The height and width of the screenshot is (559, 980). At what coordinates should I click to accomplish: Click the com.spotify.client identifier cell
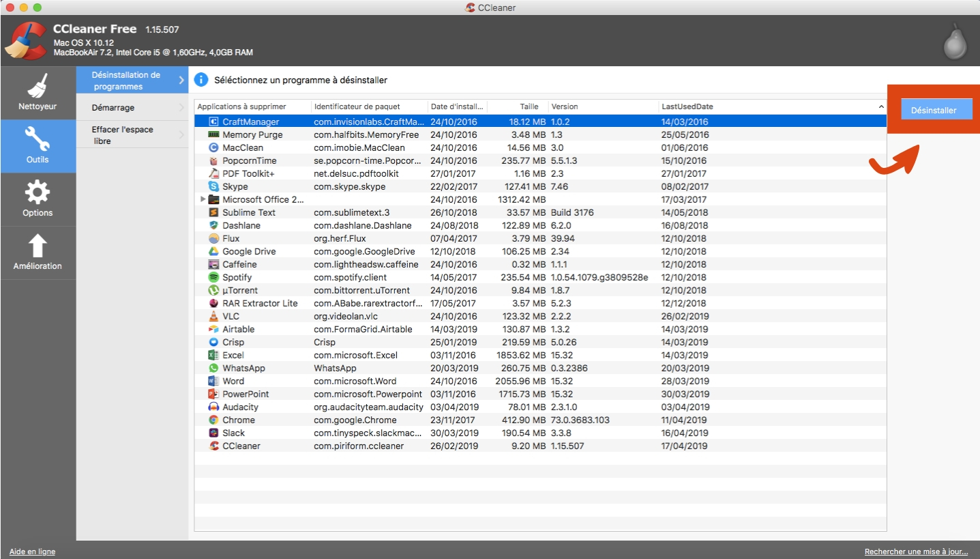(x=350, y=277)
